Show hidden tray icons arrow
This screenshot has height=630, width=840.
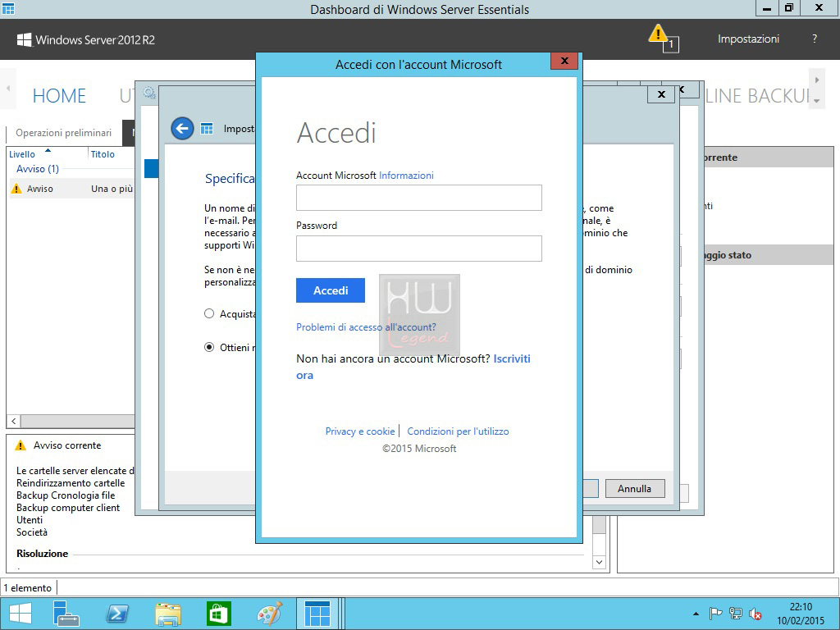(696, 614)
